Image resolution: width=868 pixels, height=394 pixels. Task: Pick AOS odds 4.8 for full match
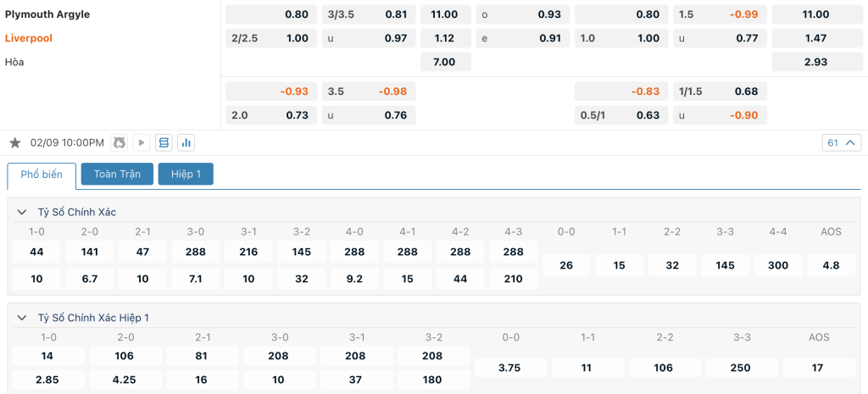(832, 265)
